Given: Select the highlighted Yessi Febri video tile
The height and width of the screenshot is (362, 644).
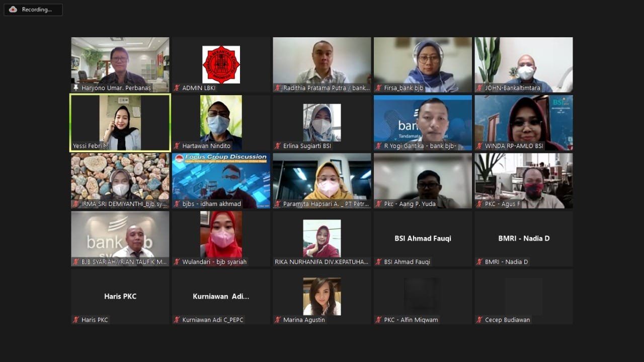Looking at the screenshot, I should tap(120, 122).
